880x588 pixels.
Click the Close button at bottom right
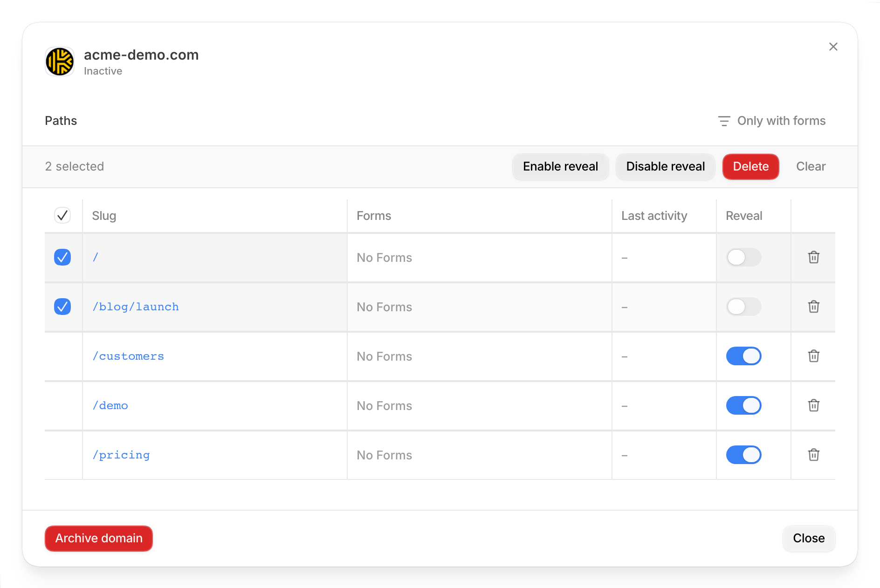click(809, 538)
